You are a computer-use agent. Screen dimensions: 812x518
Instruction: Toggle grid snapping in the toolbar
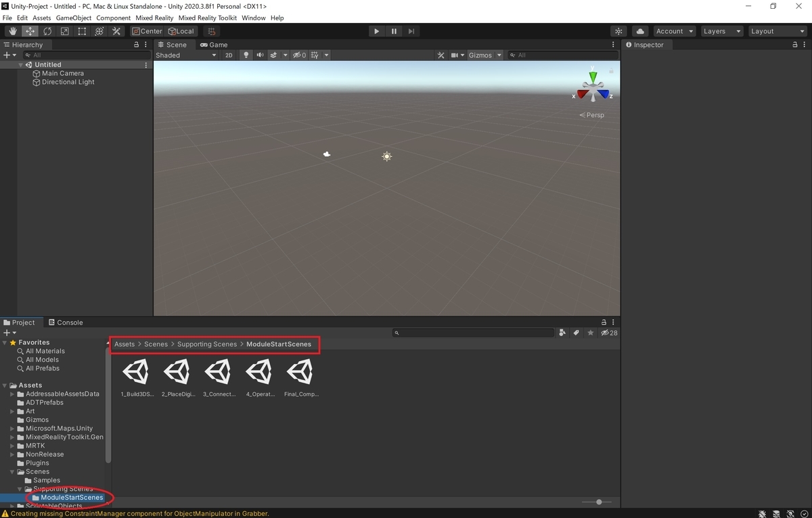click(212, 31)
